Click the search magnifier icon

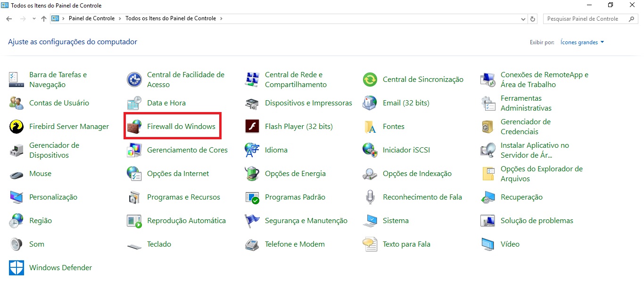(632, 19)
